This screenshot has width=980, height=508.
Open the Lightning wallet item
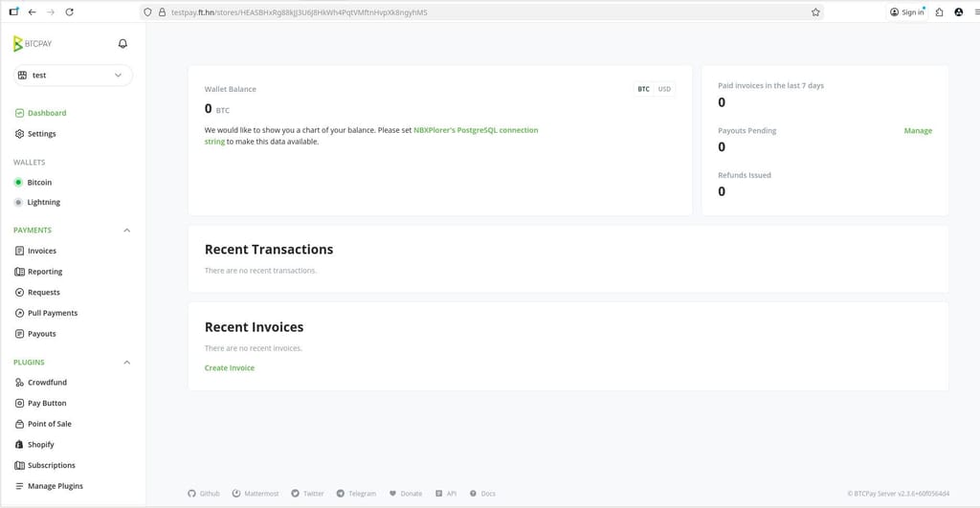[43, 202]
